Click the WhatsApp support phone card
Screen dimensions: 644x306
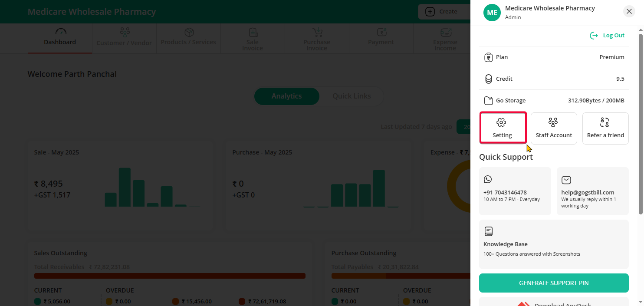(x=515, y=191)
